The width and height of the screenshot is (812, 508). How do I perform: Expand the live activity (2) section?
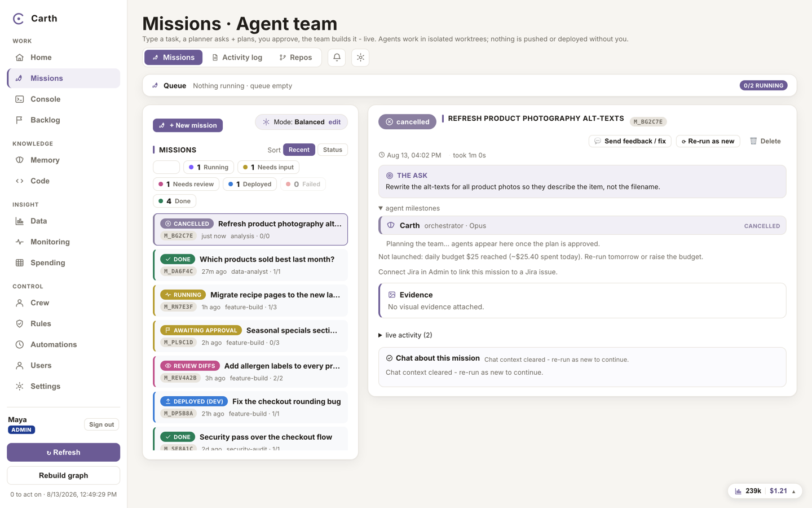pyautogui.click(x=405, y=335)
